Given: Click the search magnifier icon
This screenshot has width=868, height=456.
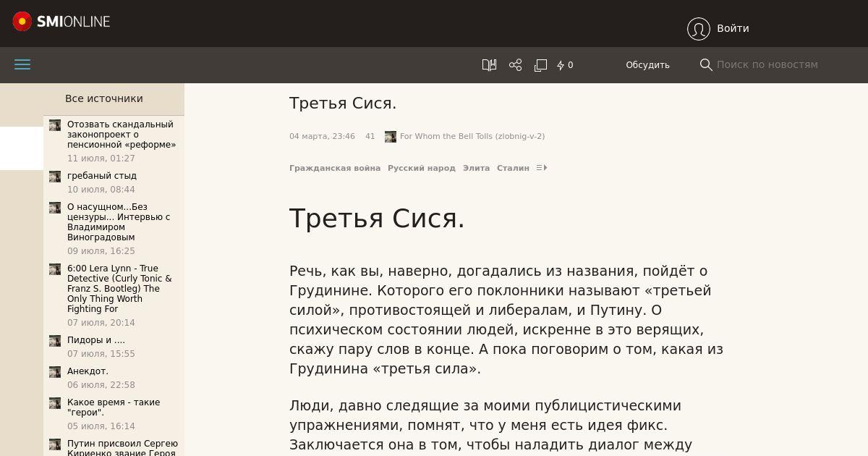Looking at the screenshot, I should point(706,65).
